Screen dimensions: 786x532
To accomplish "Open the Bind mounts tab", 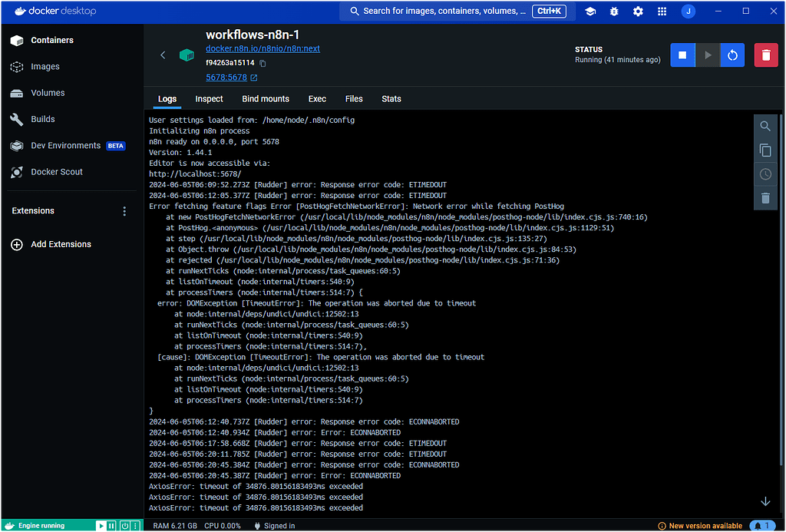I will (266, 99).
